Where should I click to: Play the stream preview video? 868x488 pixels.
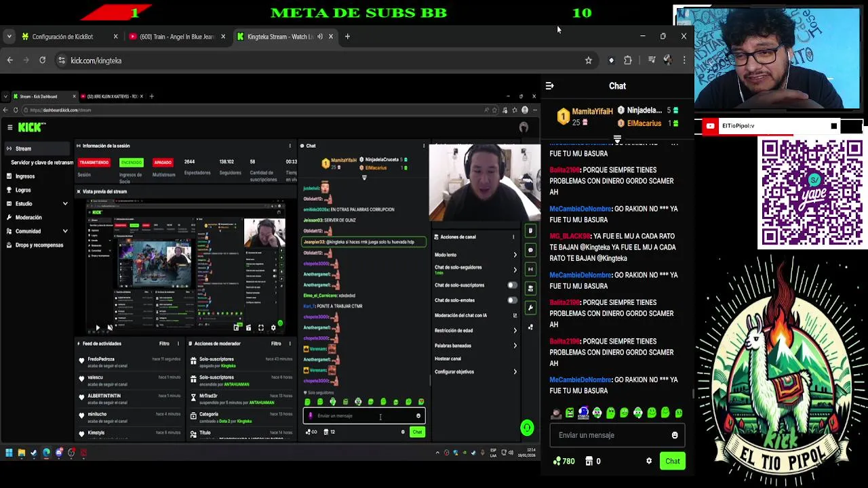pyautogui.click(x=97, y=328)
